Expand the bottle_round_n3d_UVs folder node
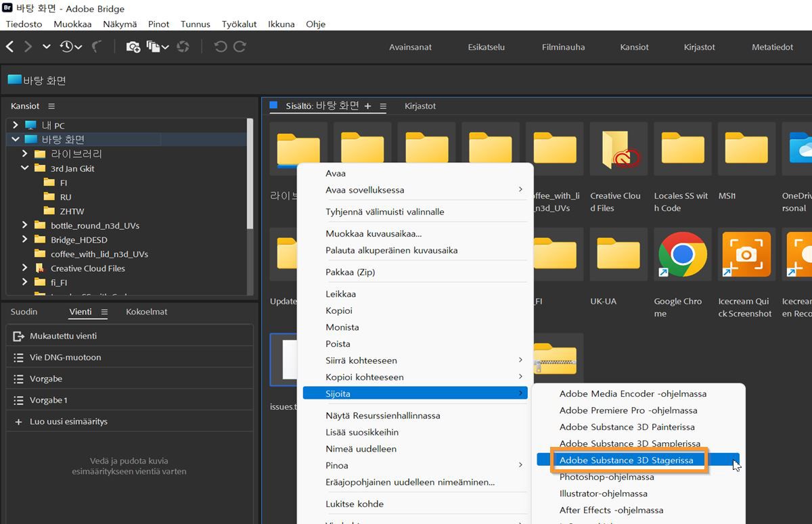This screenshot has width=812, height=524. point(25,225)
